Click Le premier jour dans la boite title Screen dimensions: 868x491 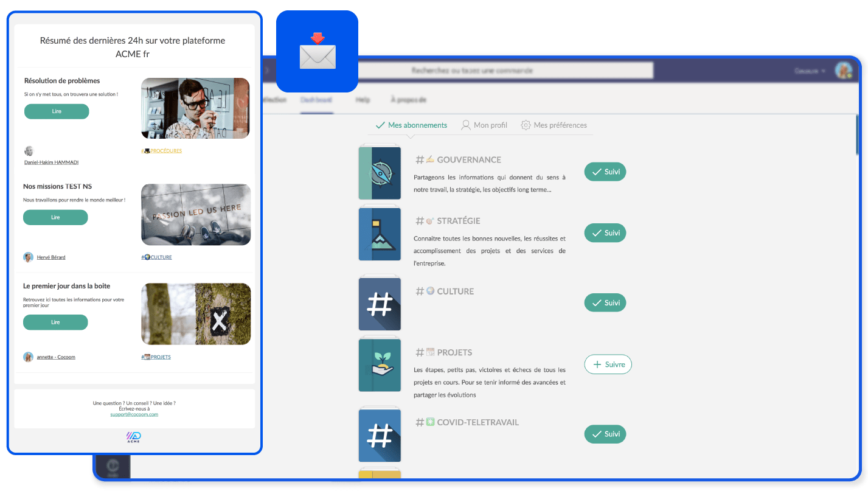click(x=67, y=286)
